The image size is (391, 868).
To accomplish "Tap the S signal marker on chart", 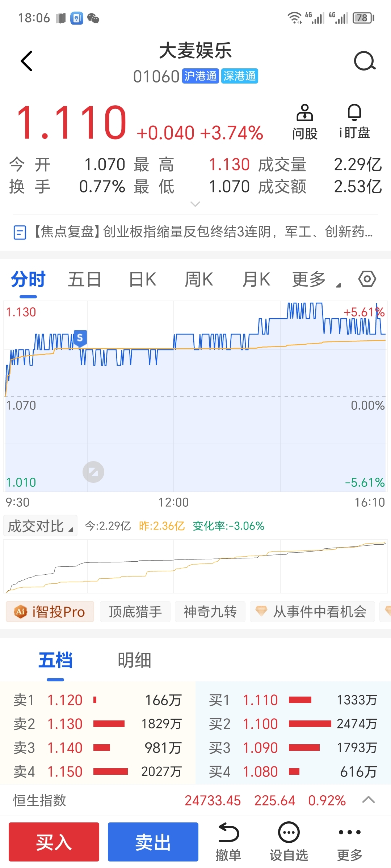I will pyautogui.click(x=80, y=339).
